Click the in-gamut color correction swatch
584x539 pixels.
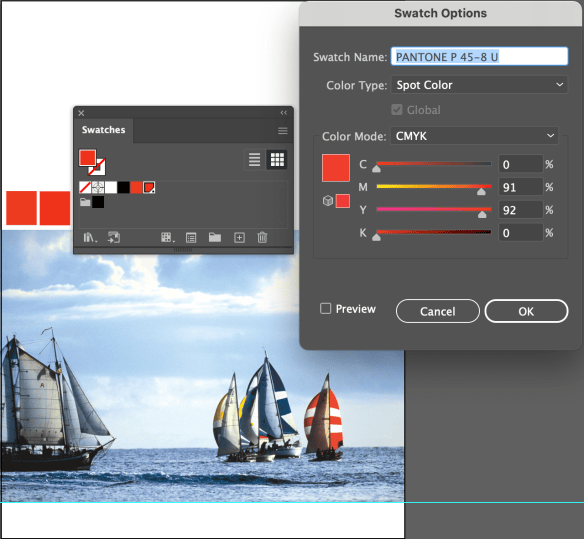click(342, 201)
